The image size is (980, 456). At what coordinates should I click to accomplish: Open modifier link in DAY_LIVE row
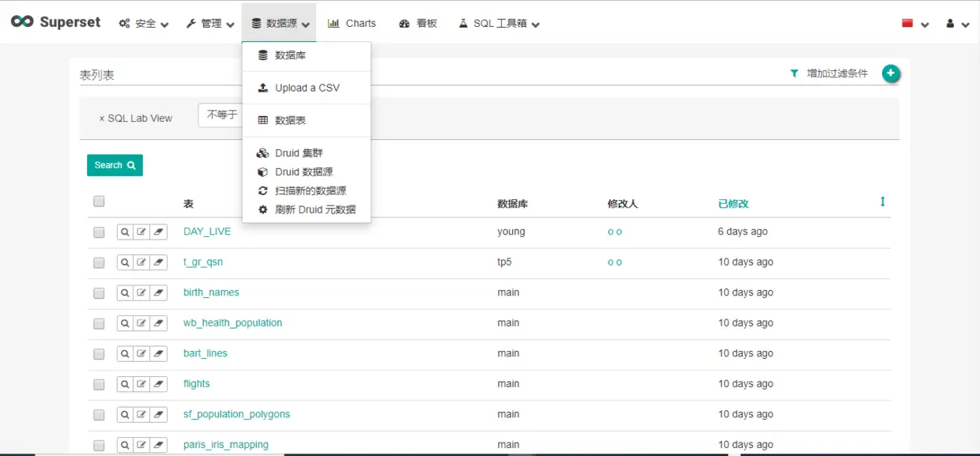[615, 232]
